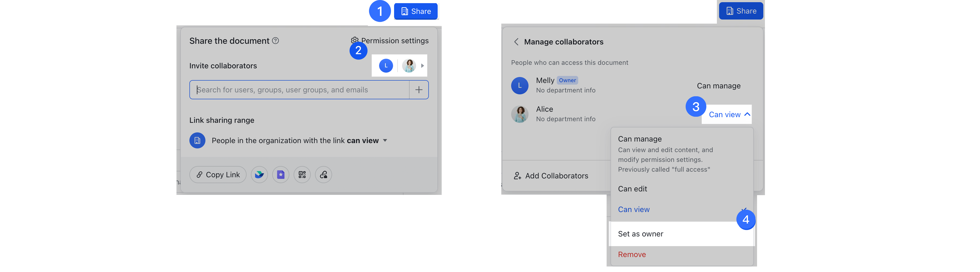Click the Manage collaborators heading
Screen dimensions: 980x272
(564, 42)
